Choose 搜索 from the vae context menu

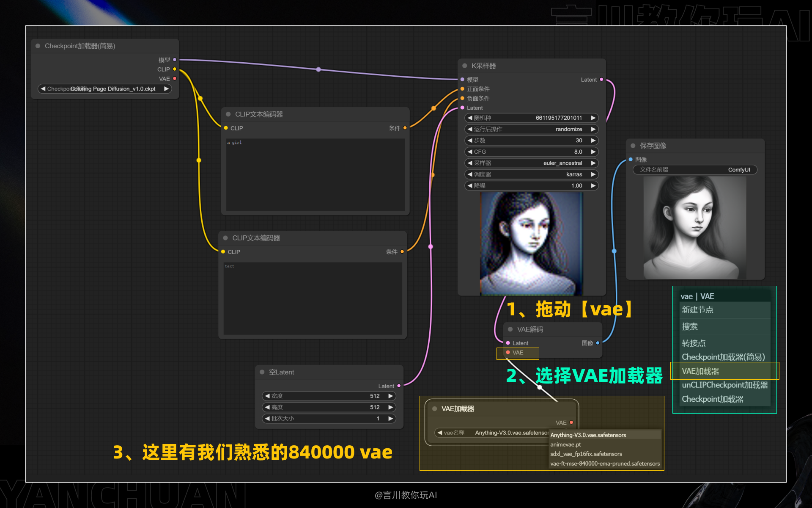[689, 326]
